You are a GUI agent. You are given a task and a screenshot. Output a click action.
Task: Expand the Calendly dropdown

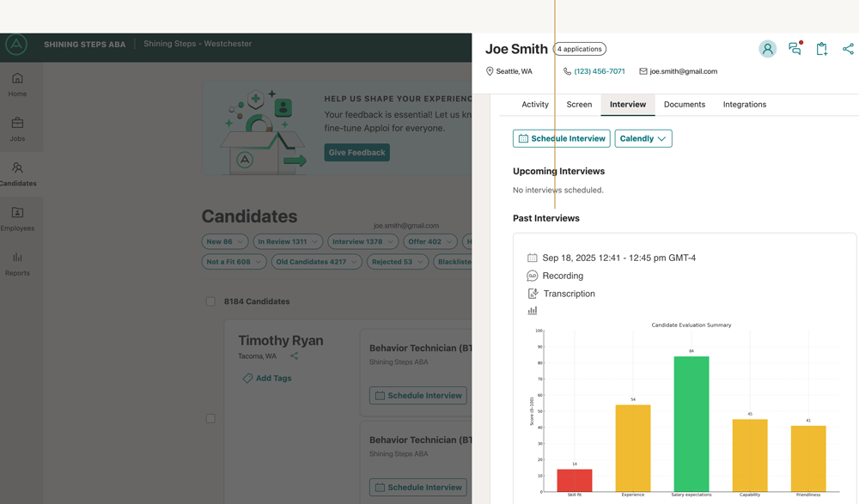tap(643, 138)
